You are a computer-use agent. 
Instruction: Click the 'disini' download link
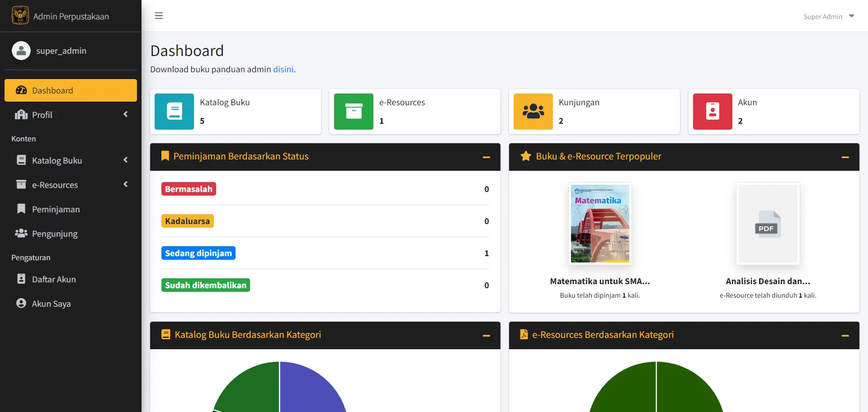click(283, 69)
